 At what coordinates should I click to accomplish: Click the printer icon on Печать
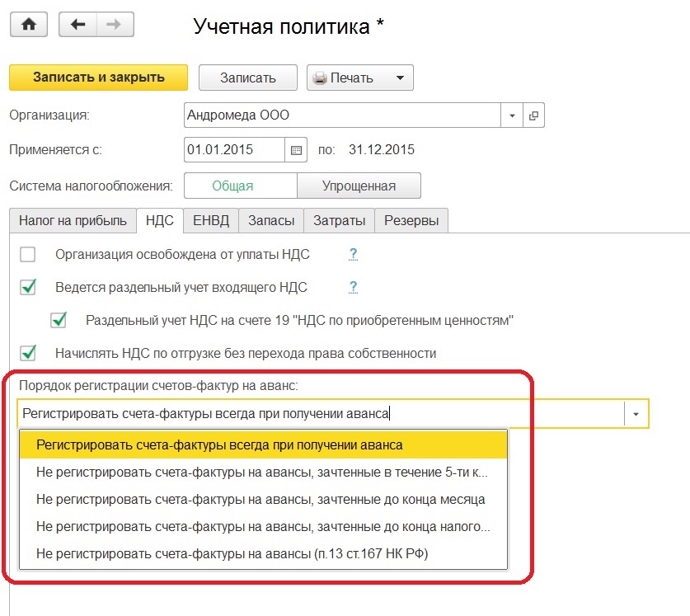coord(320,78)
